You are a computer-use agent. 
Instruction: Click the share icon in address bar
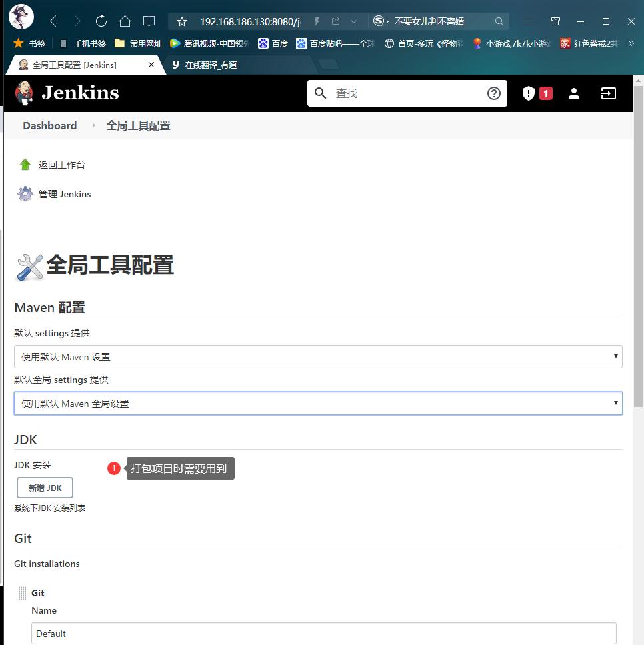click(335, 21)
